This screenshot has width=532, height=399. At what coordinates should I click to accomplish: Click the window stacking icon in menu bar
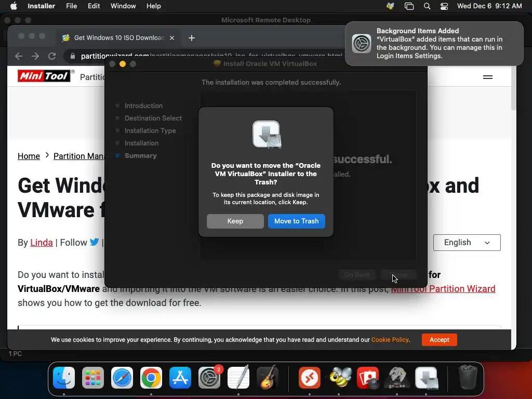click(x=409, y=6)
